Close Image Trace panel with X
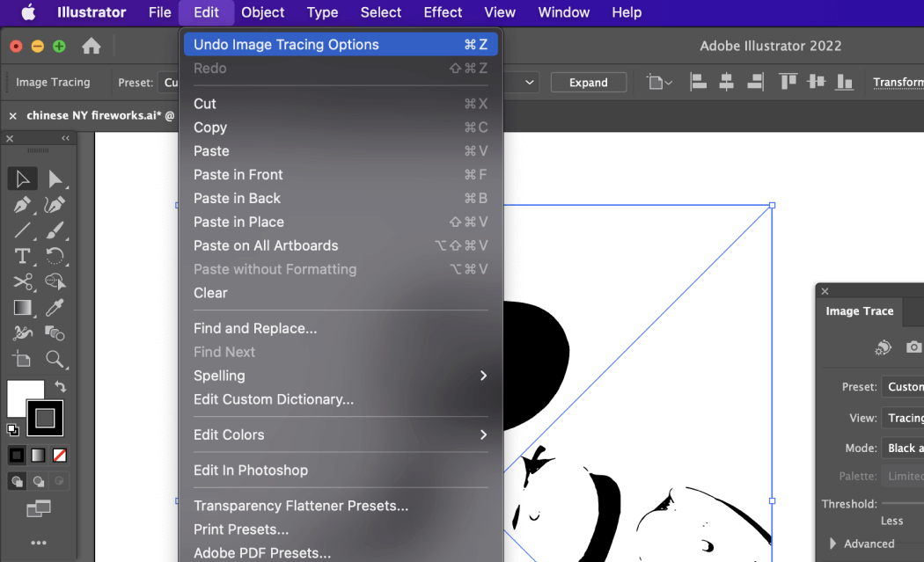This screenshot has height=562, width=924. tap(825, 291)
